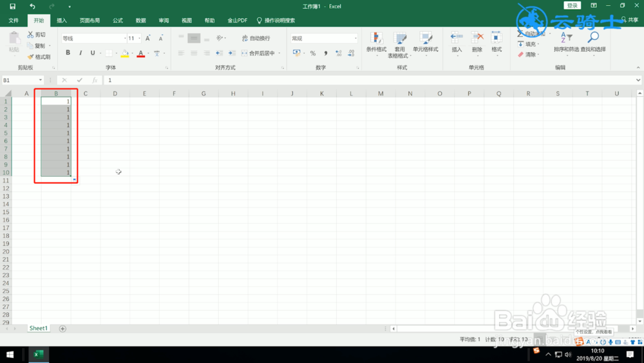Toggle italic formatting
The width and height of the screenshot is (644, 363).
(80, 53)
